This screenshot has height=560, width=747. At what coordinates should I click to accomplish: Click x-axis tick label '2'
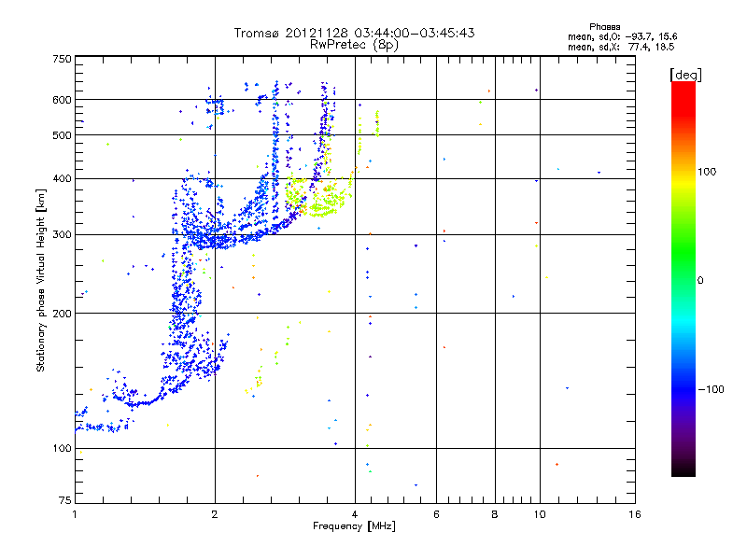point(215,514)
